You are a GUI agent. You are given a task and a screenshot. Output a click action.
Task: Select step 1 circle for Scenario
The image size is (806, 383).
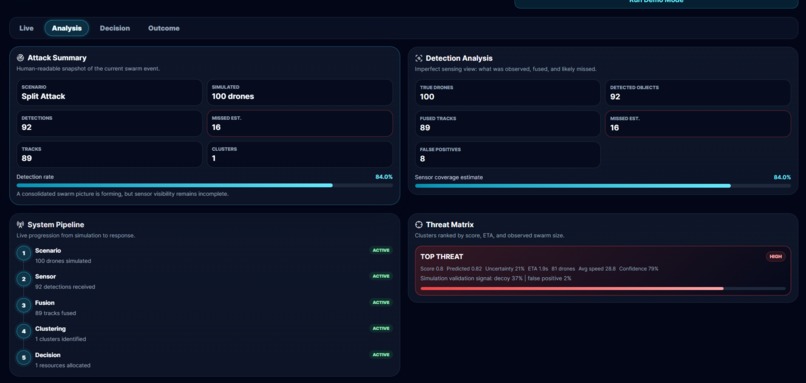24,253
